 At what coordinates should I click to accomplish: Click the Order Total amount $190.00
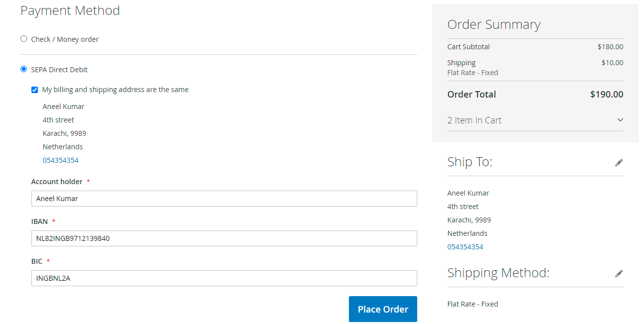tap(607, 94)
